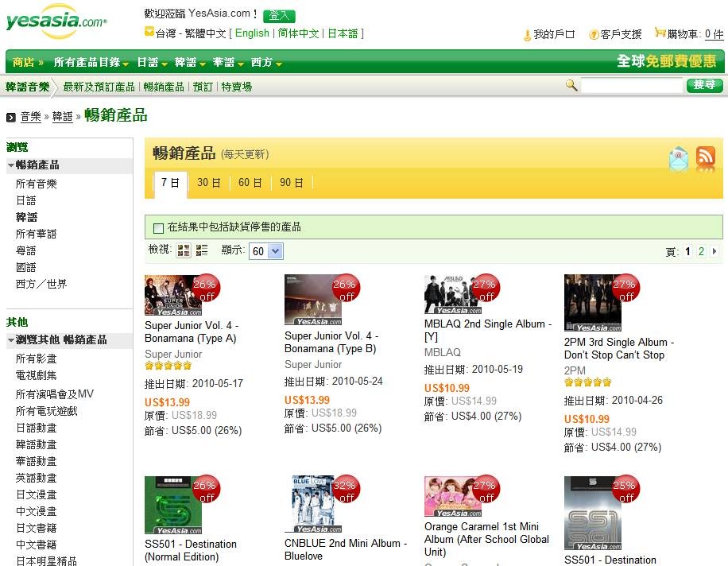
Task: Open 2PM Don't Stop Can't Stop thumbnail
Action: (592, 303)
